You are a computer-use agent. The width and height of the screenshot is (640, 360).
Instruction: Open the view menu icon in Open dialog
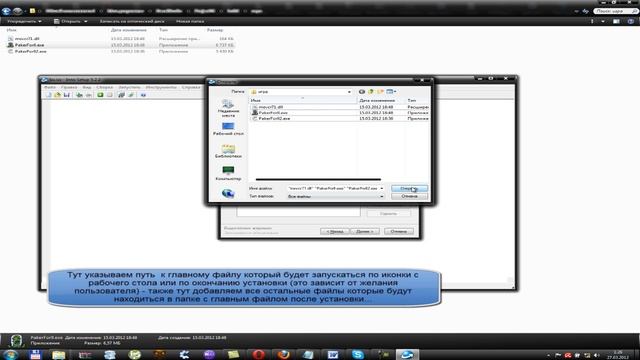coord(391,92)
